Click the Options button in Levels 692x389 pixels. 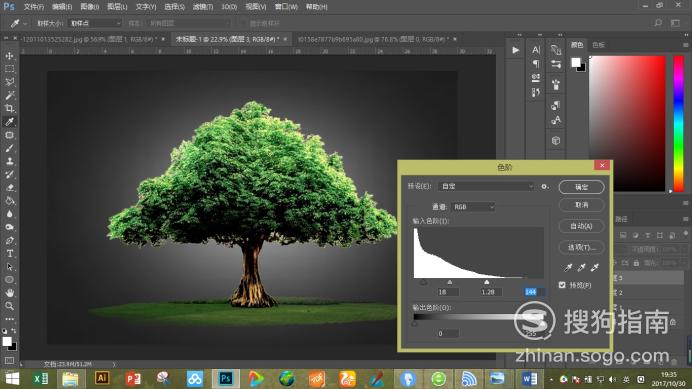[x=581, y=247]
